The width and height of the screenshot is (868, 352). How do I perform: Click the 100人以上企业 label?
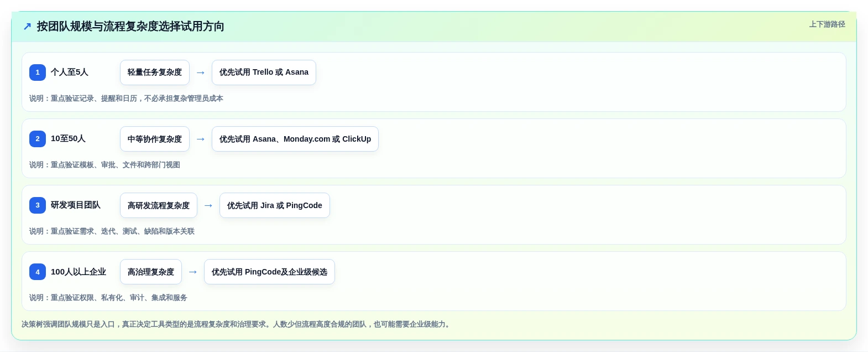coord(79,272)
